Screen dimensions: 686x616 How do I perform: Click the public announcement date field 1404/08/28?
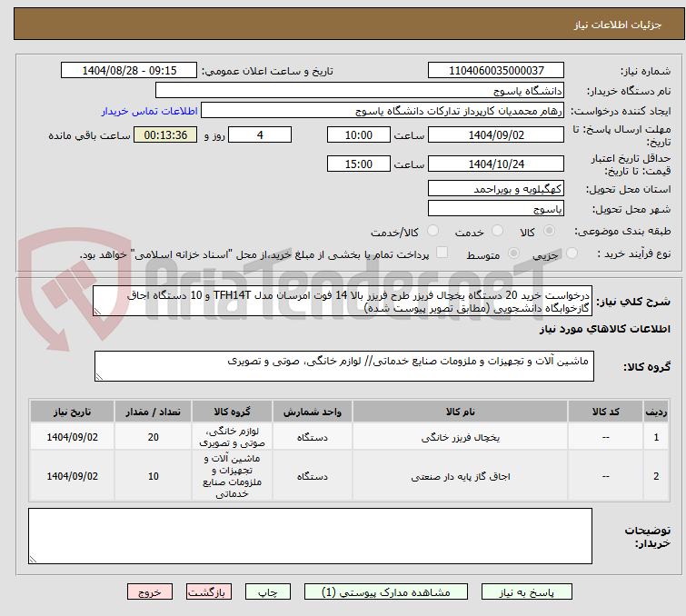click(129, 71)
